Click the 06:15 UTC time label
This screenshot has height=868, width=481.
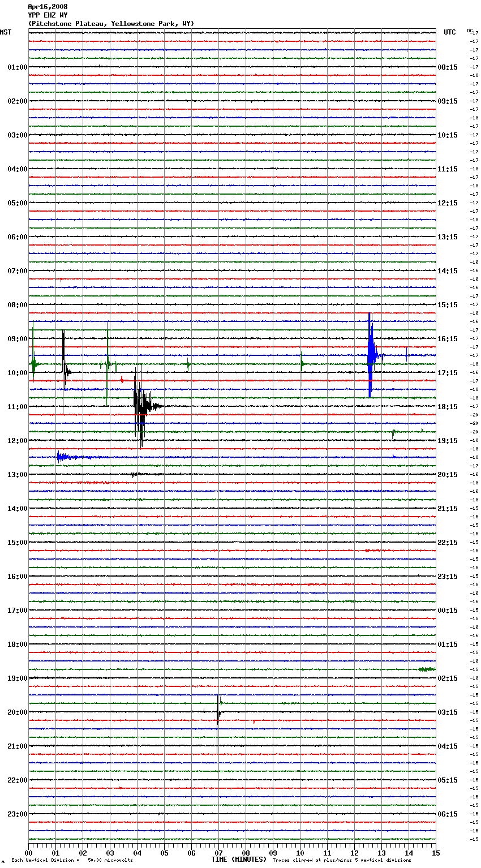448,814
